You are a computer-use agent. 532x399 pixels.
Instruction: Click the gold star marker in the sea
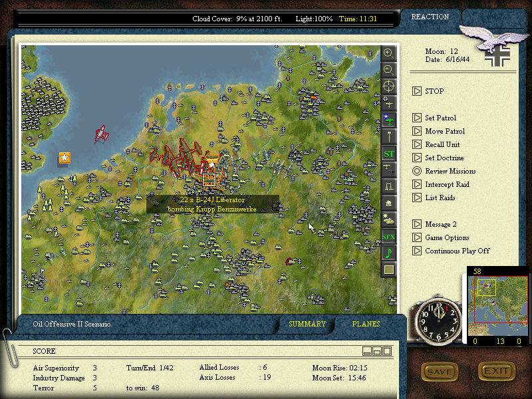65,158
